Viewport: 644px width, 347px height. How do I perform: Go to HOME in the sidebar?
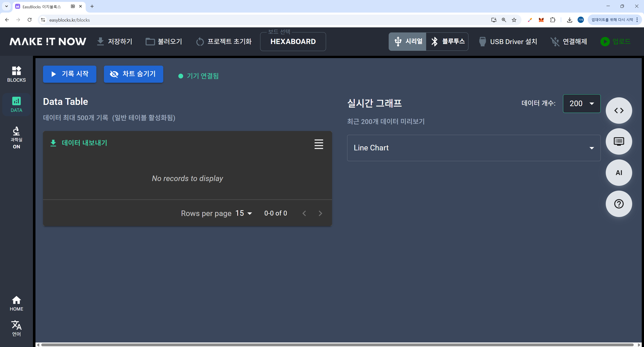[16, 303]
